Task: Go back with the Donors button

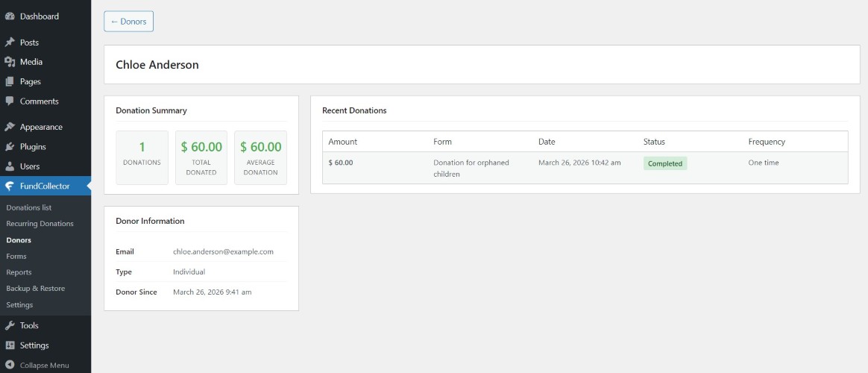Action: click(128, 22)
